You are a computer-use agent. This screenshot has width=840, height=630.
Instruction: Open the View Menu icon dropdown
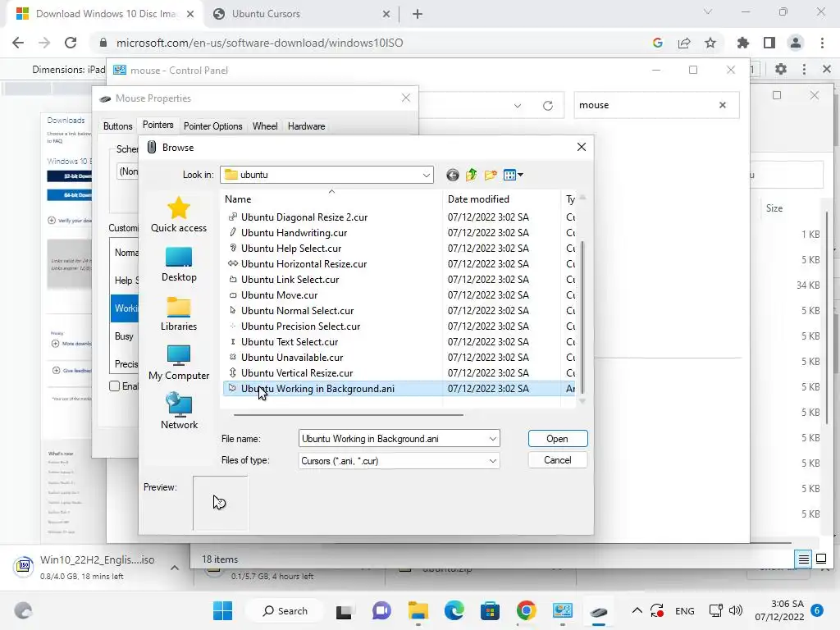click(514, 175)
